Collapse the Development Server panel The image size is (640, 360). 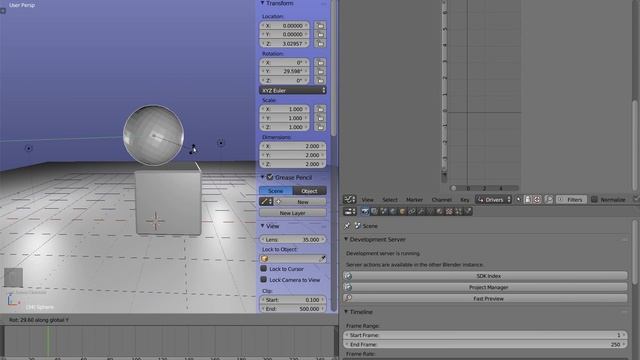tap(346, 239)
